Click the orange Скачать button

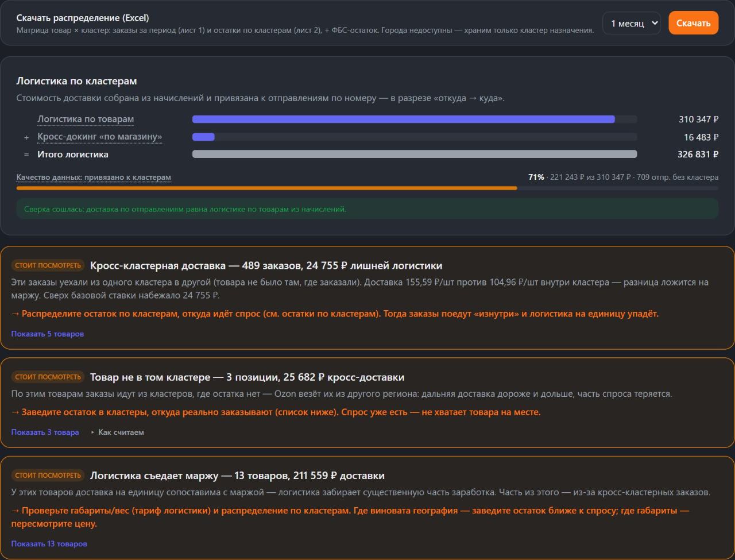693,23
